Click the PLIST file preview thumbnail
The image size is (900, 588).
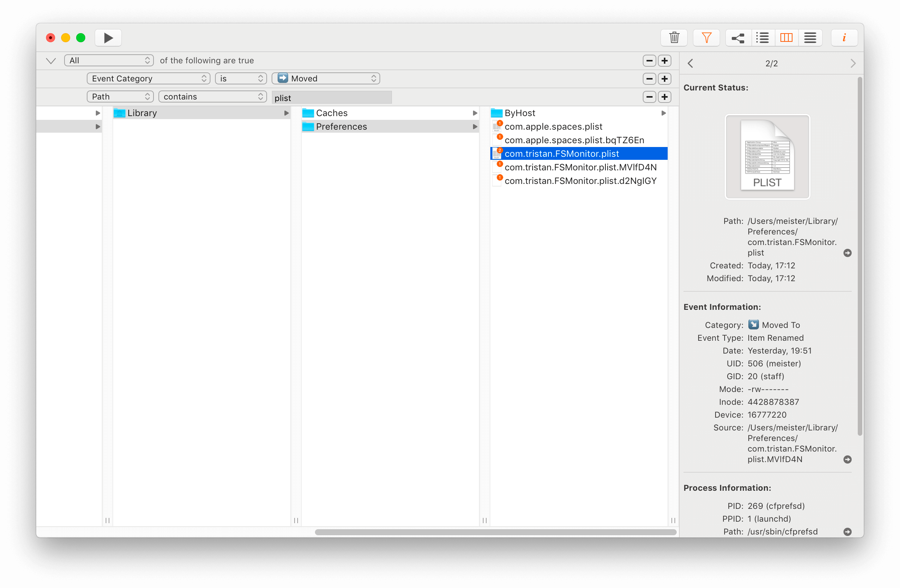767,156
